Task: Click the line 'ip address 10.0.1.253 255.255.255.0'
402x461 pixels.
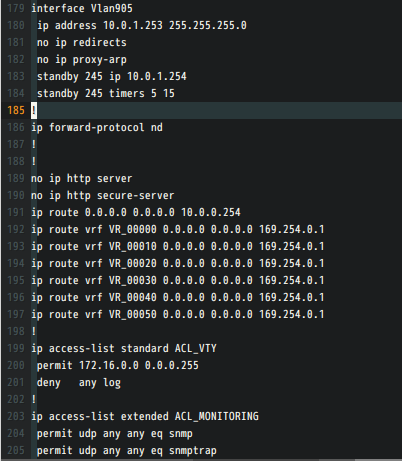Action: pos(142,25)
